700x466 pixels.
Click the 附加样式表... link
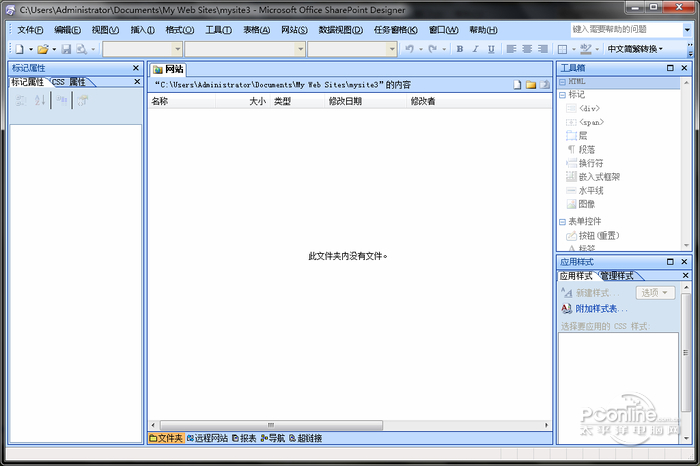pos(601,308)
